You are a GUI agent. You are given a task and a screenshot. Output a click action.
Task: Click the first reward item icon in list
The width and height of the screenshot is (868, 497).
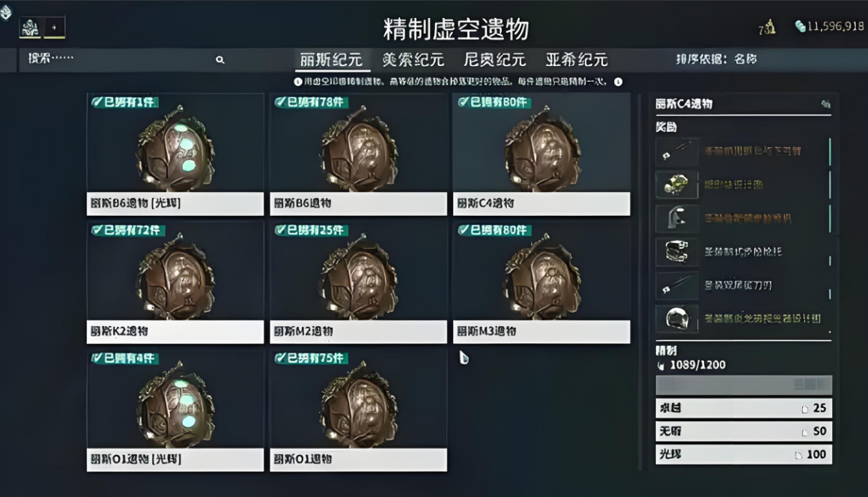click(x=677, y=151)
